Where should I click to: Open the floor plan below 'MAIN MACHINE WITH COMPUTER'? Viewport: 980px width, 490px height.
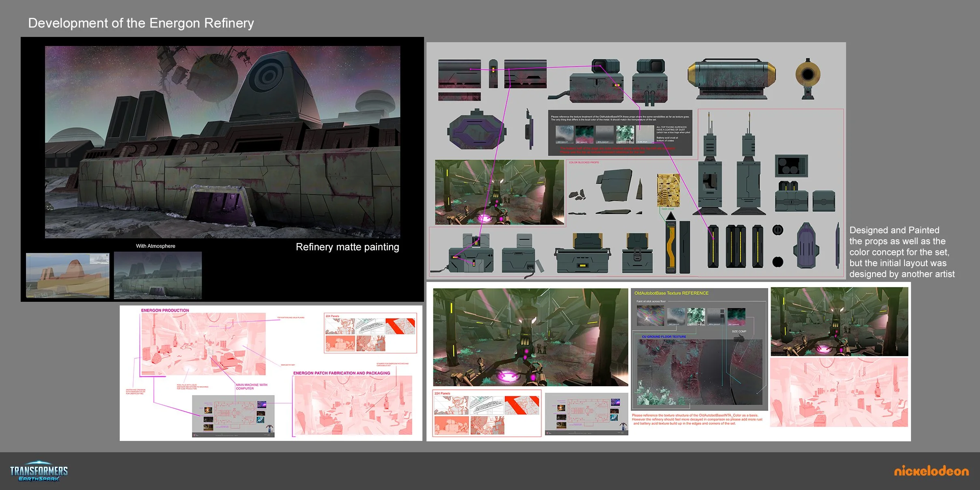[x=233, y=416]
